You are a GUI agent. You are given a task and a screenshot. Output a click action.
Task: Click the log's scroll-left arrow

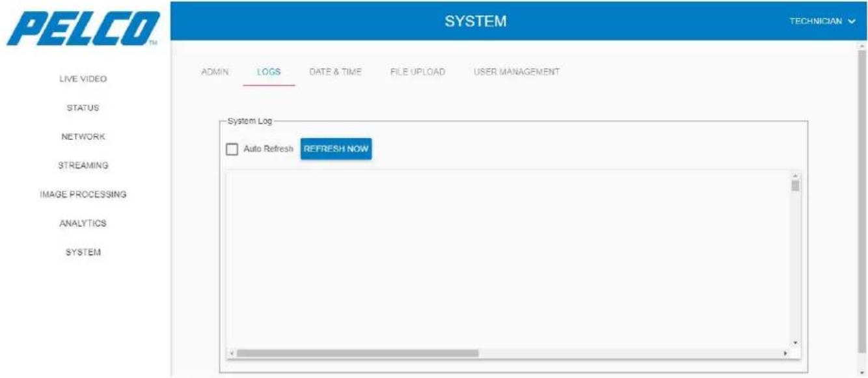(x=231, y=353)
